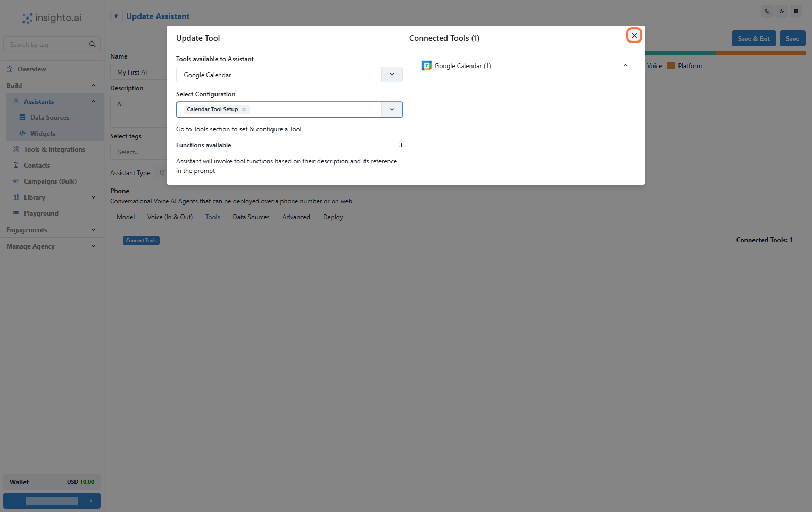The height and width of the screenshot is (512, 812).
Task: Click the Platform orange legend swatch
Action: (670, 66)
